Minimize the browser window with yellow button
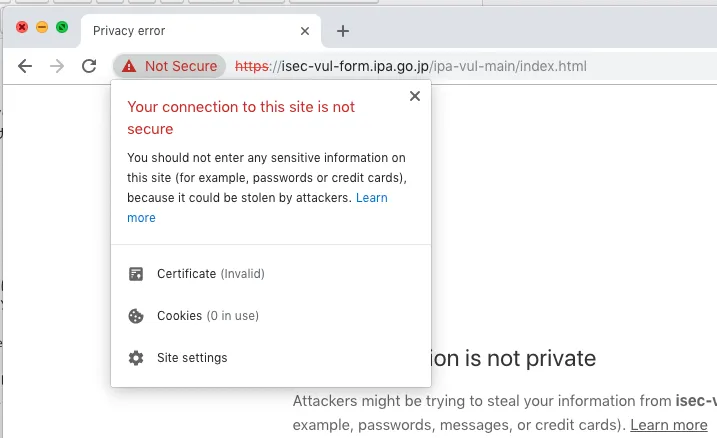The width and height of the screenshot is (717, 438). click(x=42, y=27)
